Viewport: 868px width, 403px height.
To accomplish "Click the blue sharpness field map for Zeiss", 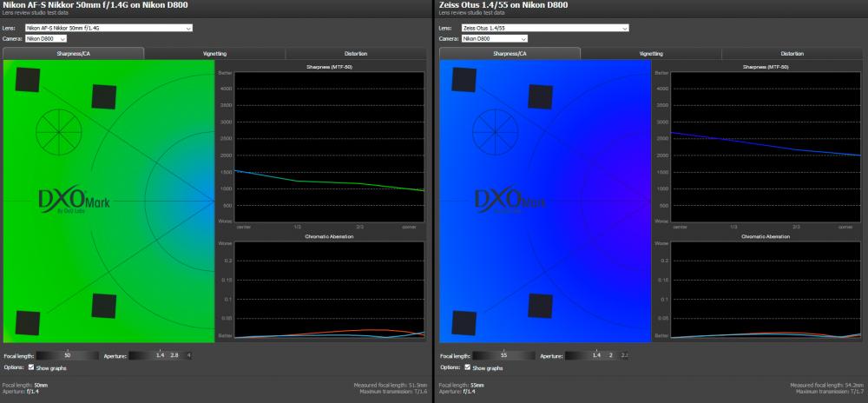I will point(545,201).
